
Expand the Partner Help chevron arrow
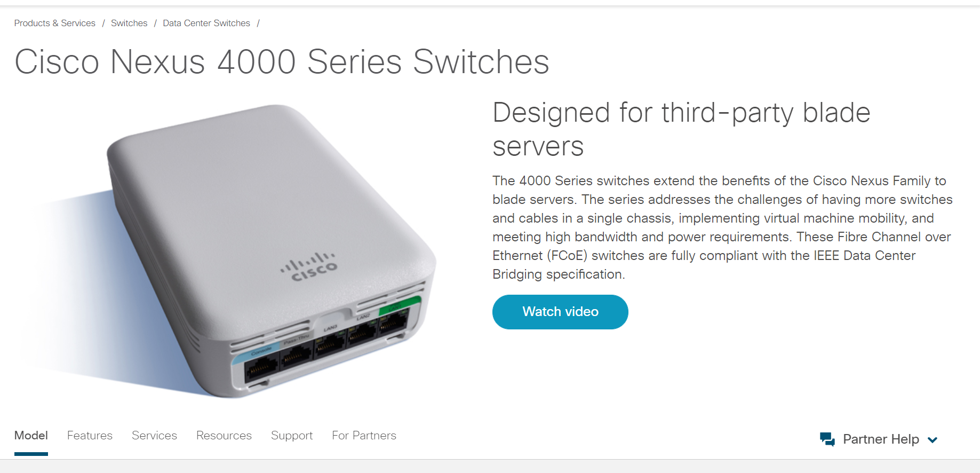coord(933,440)
